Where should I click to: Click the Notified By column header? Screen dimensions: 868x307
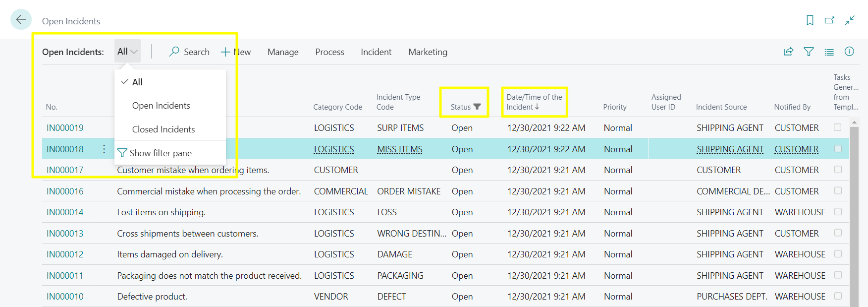[792, 107]
